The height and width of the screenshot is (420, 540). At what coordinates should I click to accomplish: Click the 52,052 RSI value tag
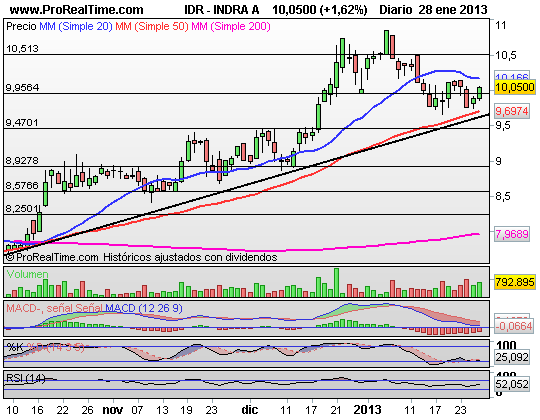(x=512, y=384)
